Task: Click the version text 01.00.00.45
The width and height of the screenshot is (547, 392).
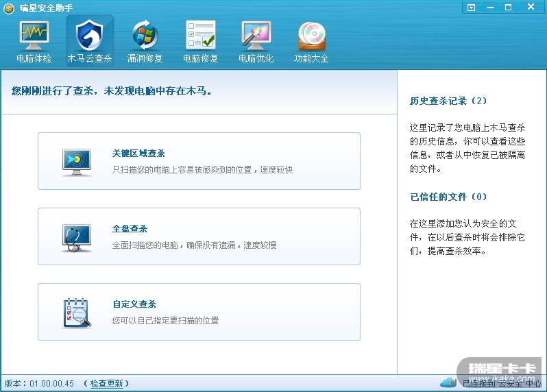Action: tap(51, 384)
